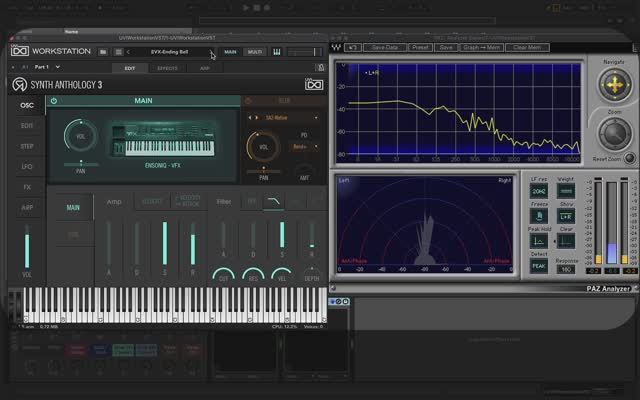Toggle the Show L+R button in PAZ Analyzer
The image size is (640, 400).
[x=566, y=216]
